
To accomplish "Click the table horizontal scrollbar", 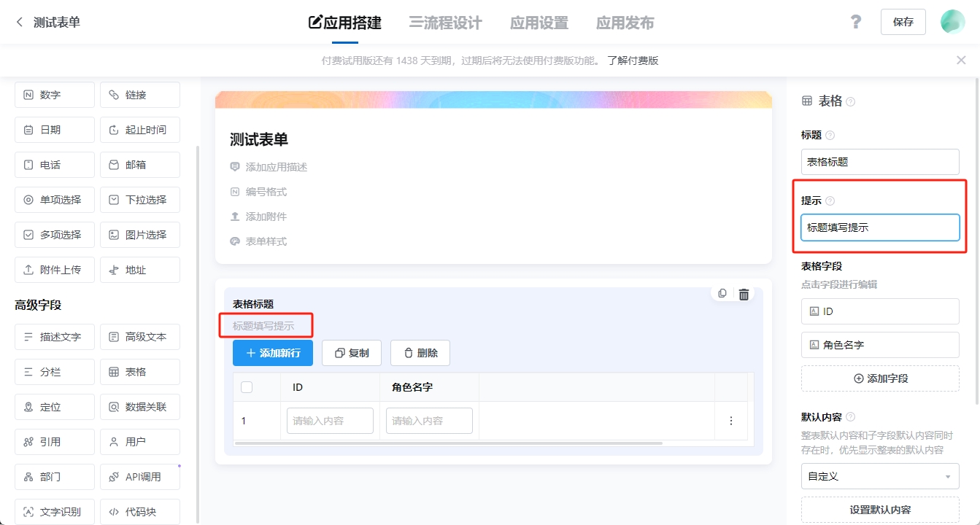I will [x=448, y=443].
